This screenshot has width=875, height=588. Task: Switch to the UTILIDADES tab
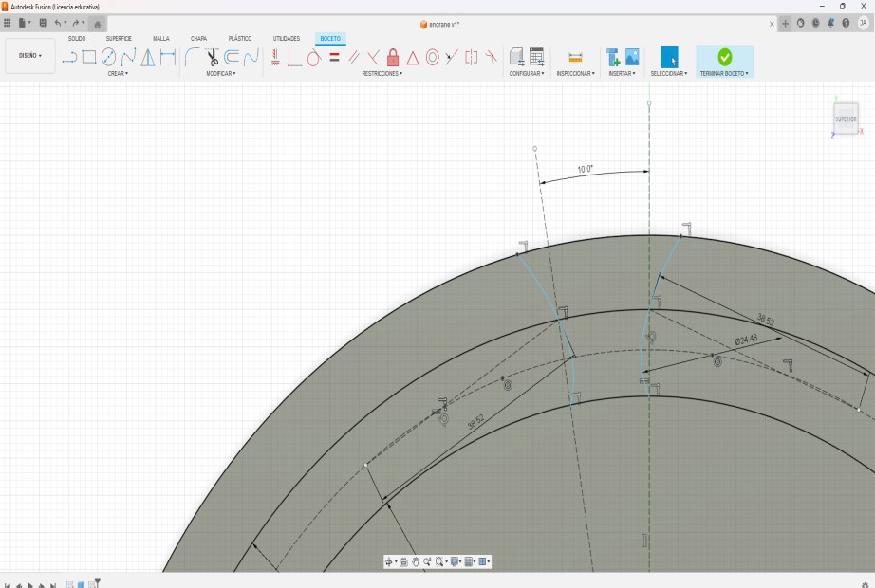[x=287, y=39]
